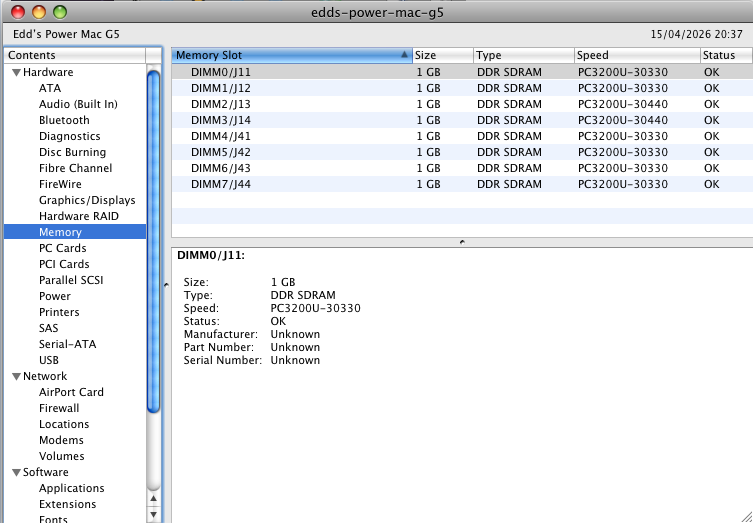Click the sidebar scrollbar blue thumb

pyautogui.click(x=154, y=242)
